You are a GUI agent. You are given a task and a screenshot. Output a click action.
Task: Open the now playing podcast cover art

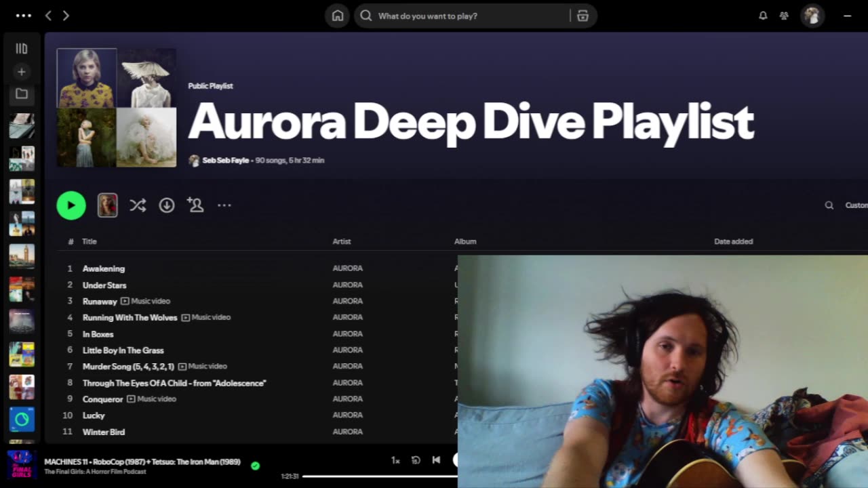click(x=22, y=464)
